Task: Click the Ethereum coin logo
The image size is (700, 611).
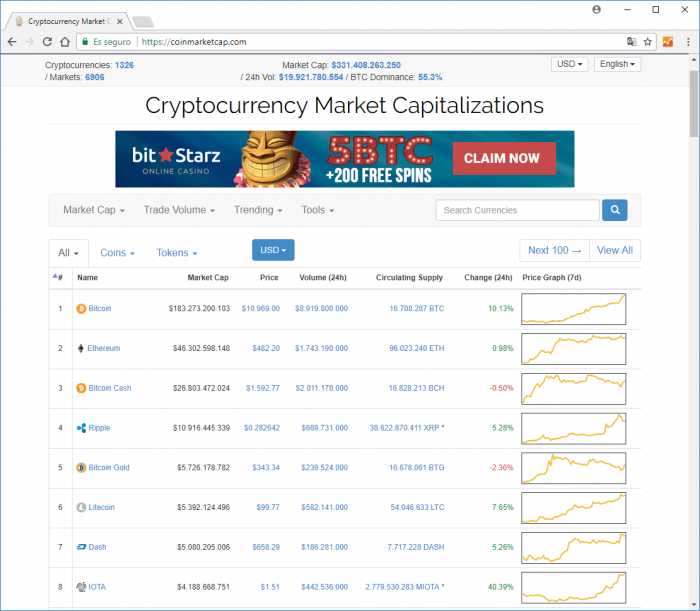Action: point(81,348)
